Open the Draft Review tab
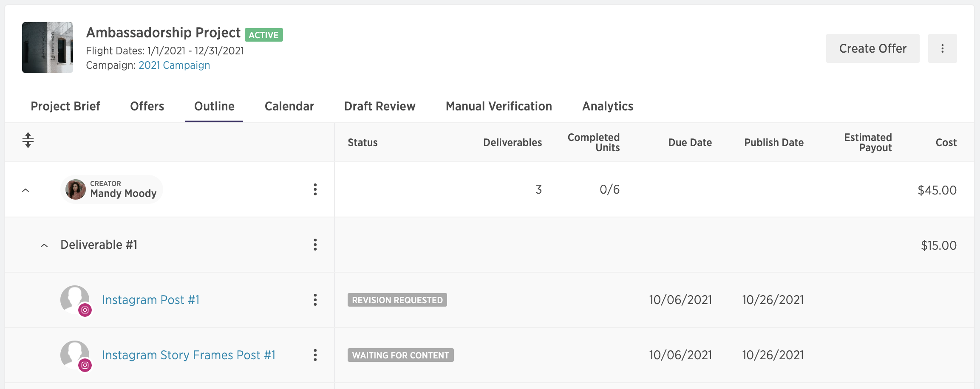980x389 pixels. click(380, 106)
